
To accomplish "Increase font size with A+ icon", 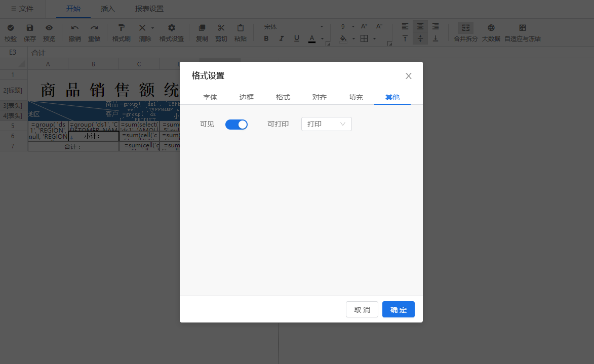I will pos(364,26).
